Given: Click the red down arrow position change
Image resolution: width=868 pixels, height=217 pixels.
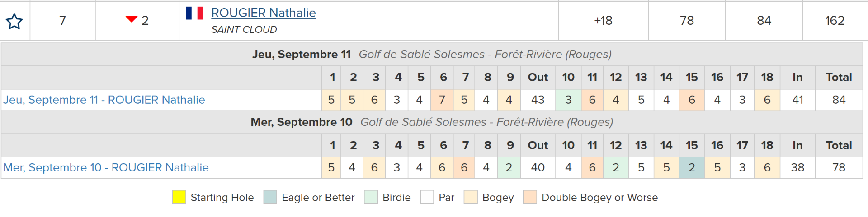Looking at the screenshot, I should click(x=131, y=19).
